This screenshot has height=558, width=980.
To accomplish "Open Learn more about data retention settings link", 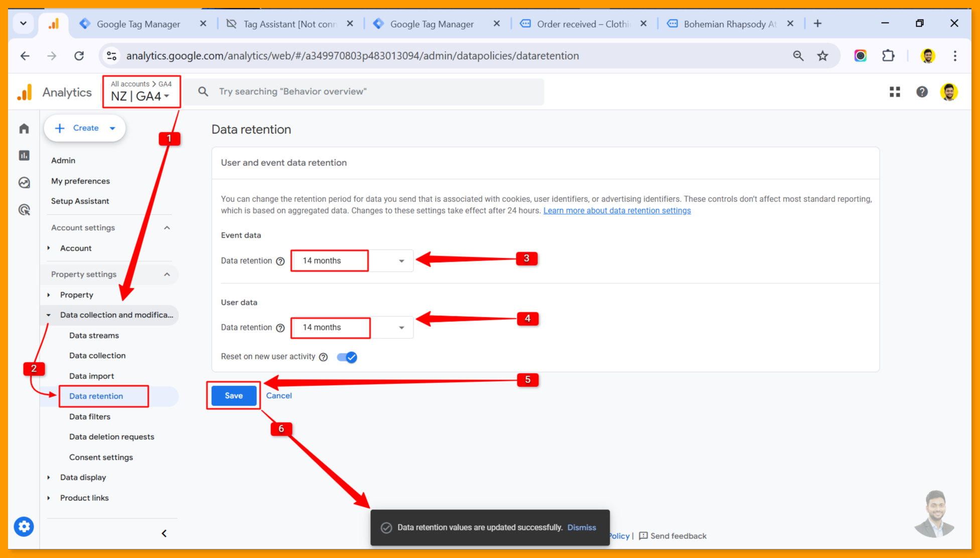I will tap(617, 211).
